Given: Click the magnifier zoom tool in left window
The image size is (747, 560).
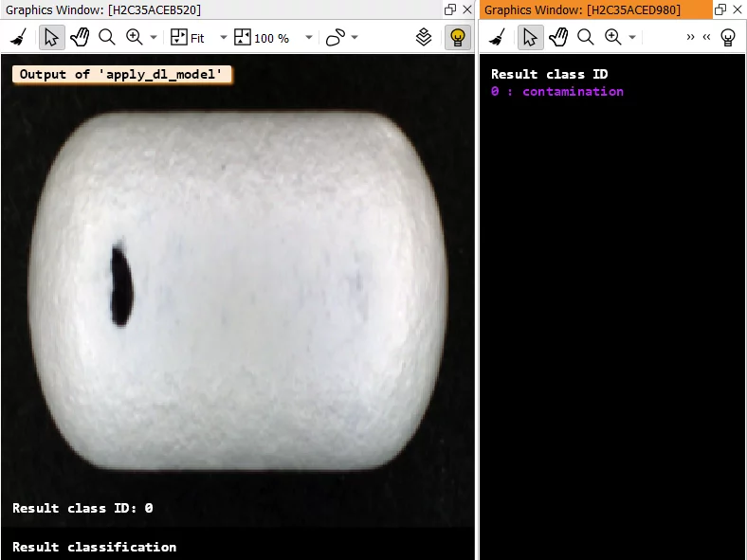Looking at the screenshot, I should [106, 38].
